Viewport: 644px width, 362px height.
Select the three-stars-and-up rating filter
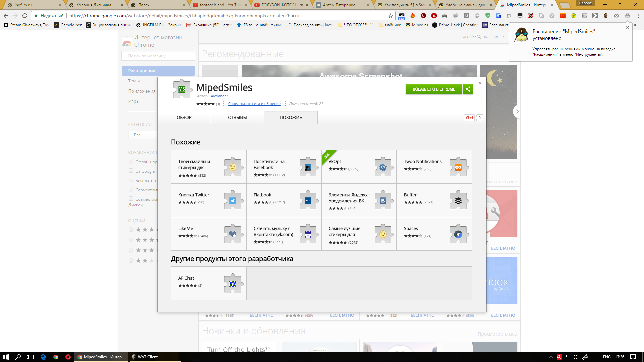pos(131,250)
